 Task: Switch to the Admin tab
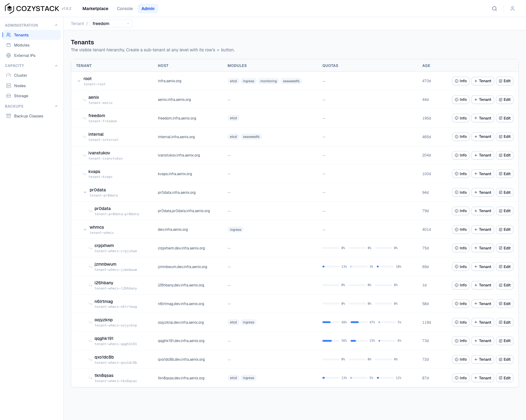click(x=148, y=9)
